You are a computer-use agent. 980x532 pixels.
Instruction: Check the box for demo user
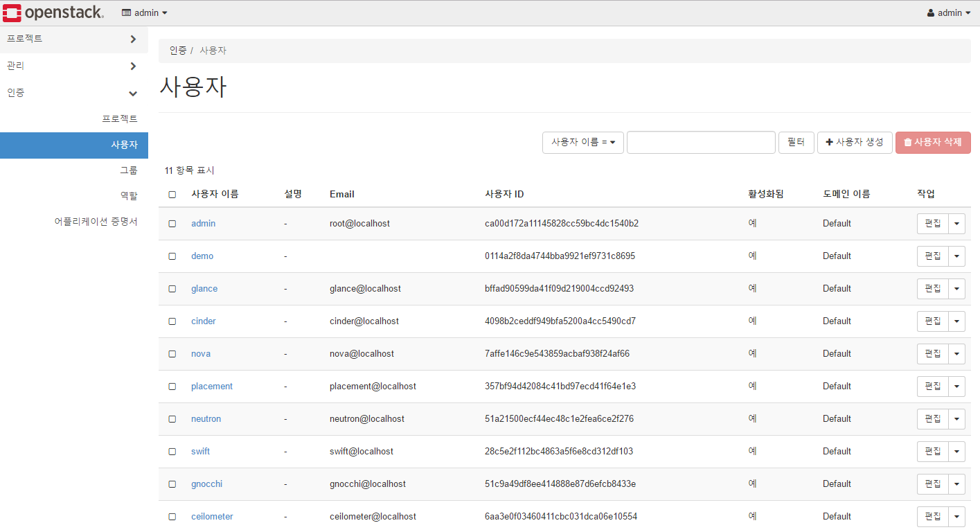coord(172,256)
